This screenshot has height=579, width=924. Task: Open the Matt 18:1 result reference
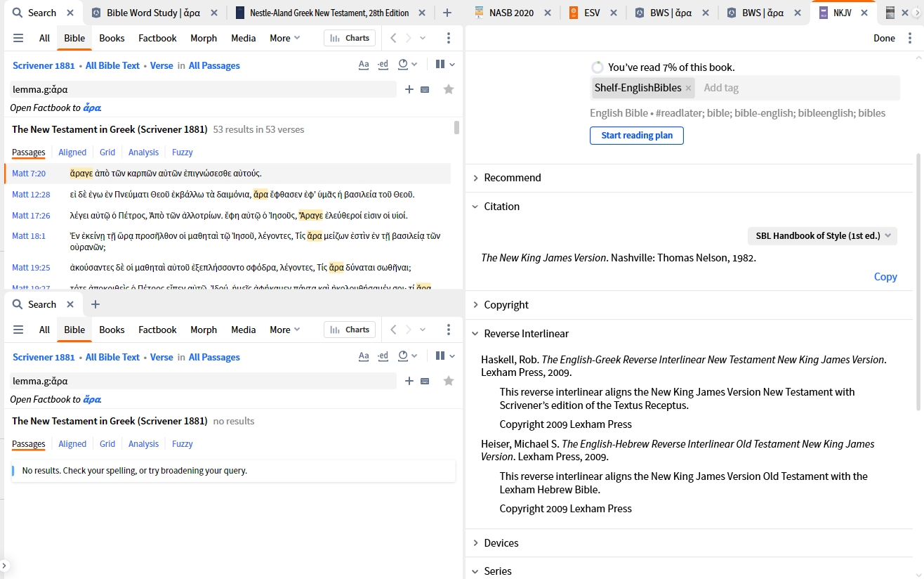click(x=29, y=236)
